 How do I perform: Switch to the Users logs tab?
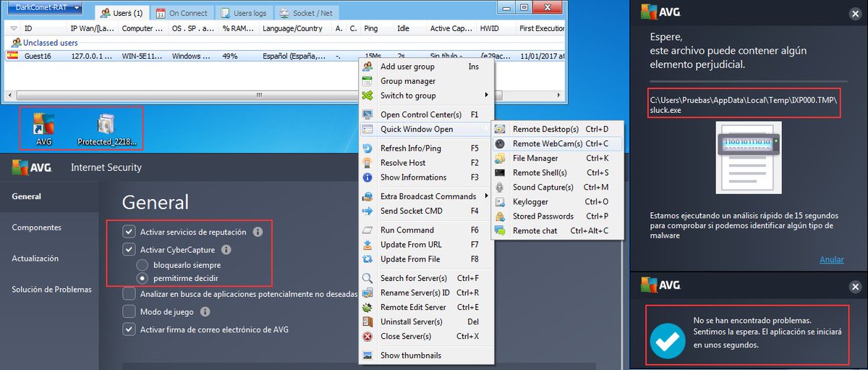244,13
